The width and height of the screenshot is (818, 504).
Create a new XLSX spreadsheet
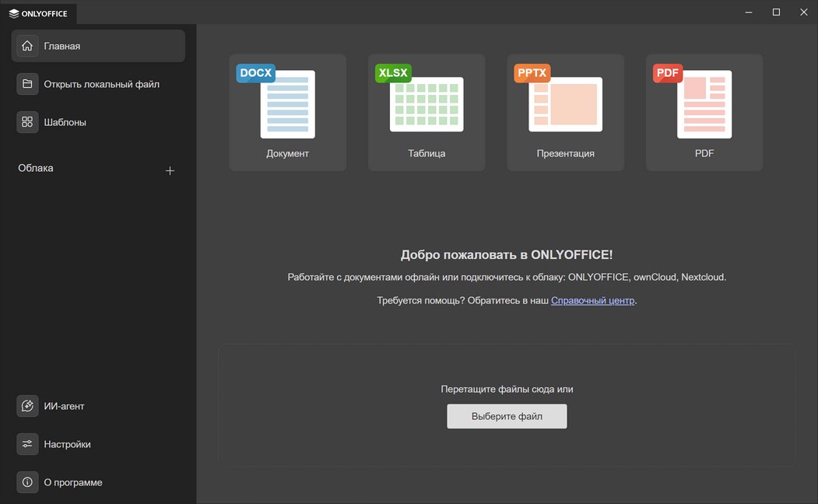pos(426,112)
